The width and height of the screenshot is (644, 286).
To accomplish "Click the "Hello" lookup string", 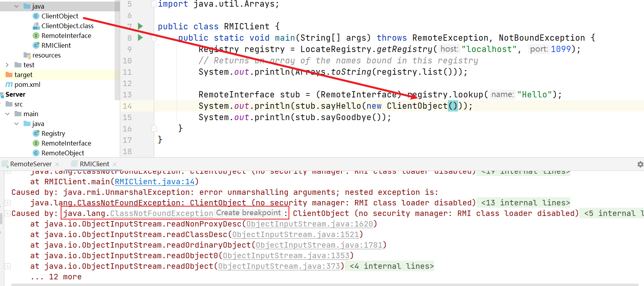I will pos(535,95).
